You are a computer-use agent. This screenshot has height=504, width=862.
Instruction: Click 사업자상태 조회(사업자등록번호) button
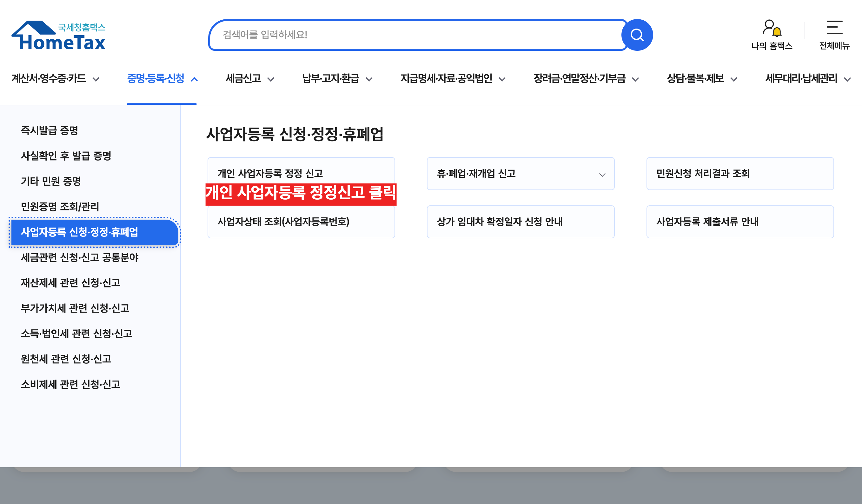(301, 222)
